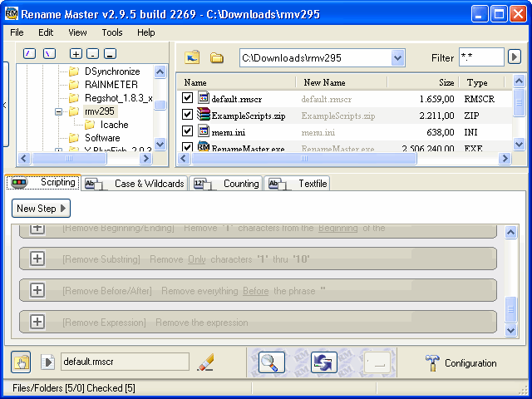Uncheck the default.rmscr file checkbox

pos(187,98)
